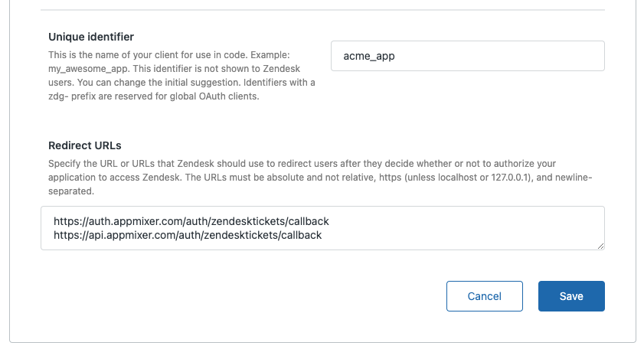Place cursor on the api.appmixer.com URL line
Screen dimensions: 644x349
188,235
